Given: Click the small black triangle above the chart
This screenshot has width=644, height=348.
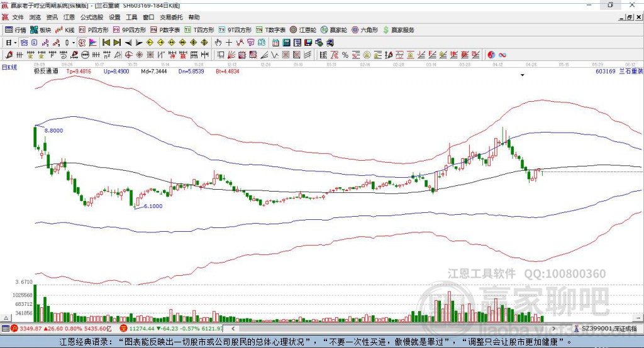Looking at the screenshot, I should 523,75.
